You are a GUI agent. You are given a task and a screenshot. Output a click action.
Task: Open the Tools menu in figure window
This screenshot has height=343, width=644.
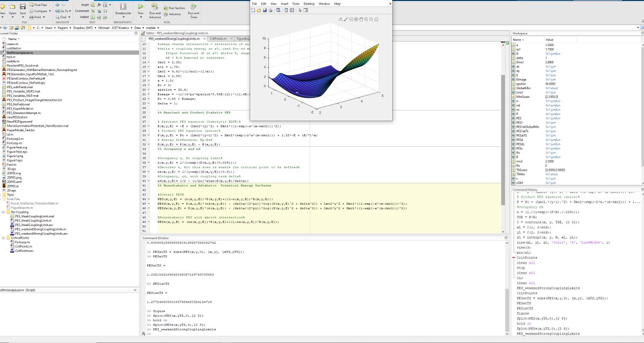296,4
